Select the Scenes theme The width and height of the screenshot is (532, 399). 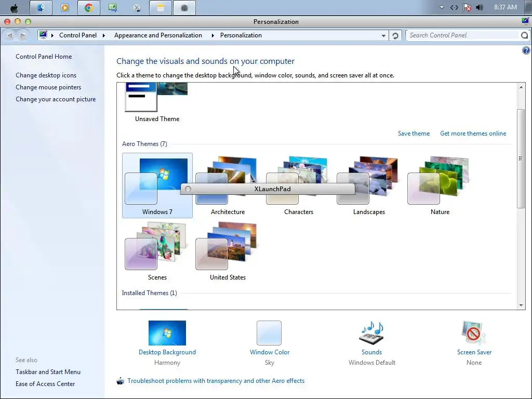(x=157, y=251)
